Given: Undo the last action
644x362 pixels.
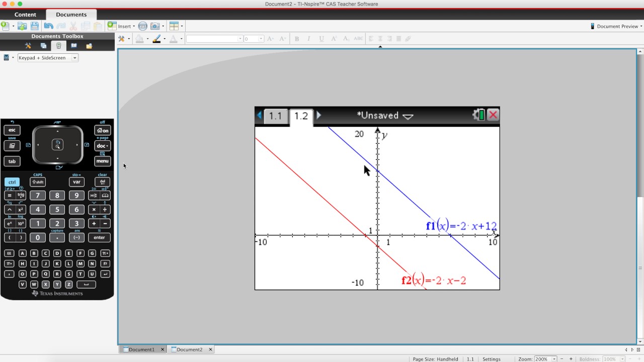Looking at the screenshot, I should click(x=49, y=26).
